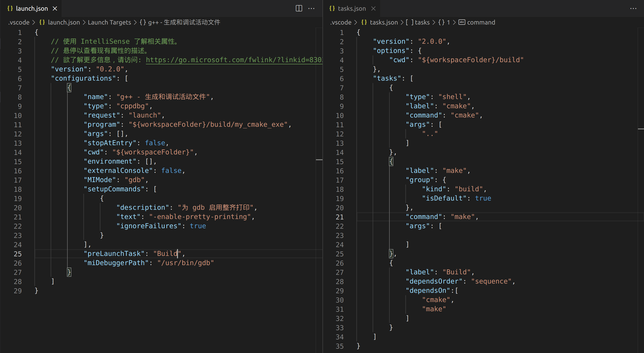
Task: Click the "ignoreFailures" key
Action: coord(149,226)
